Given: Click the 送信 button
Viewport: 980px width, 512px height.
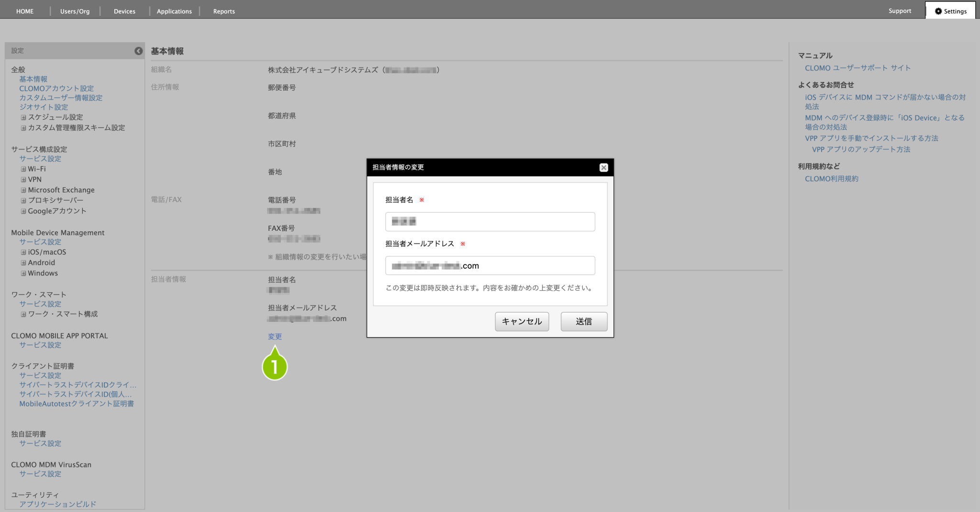Looking at the screenshot, I should [584, 321].
